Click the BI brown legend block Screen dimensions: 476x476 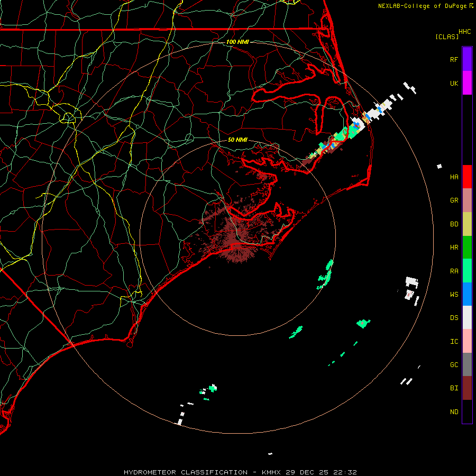point(467,388)
